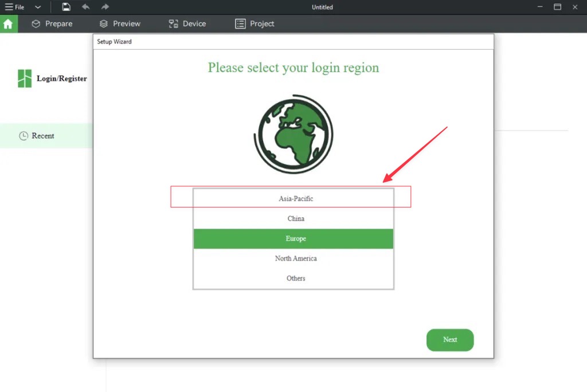This screenshot has height=392, width=587.
Task: Click the green Home icon
Action: (x=8, y=24)
